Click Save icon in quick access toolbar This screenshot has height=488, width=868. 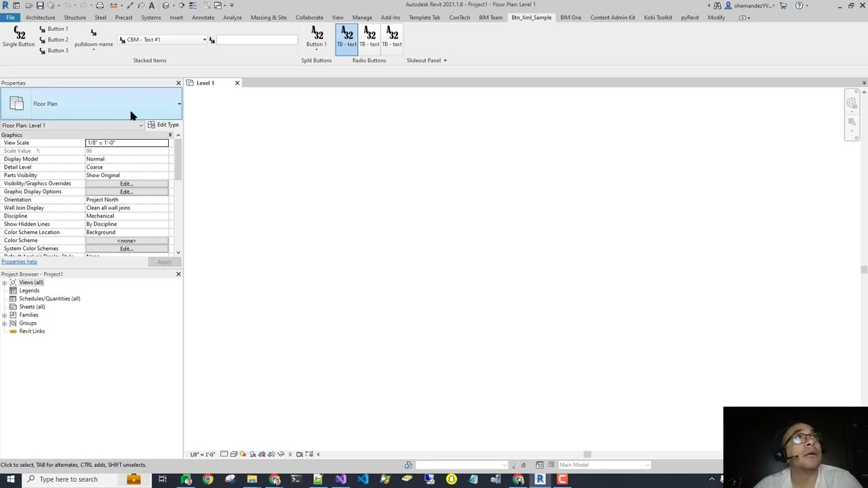pyautogui.click(x=40, y=5)
